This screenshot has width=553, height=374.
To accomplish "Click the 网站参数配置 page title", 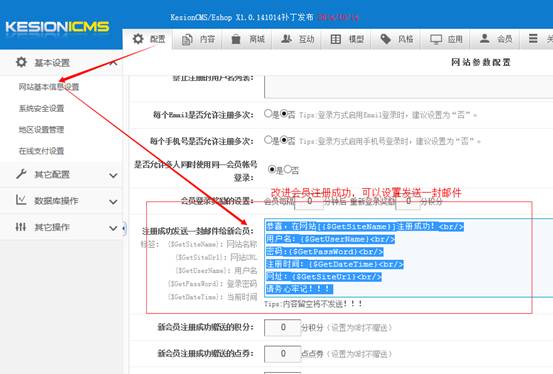I will (481, 62).
